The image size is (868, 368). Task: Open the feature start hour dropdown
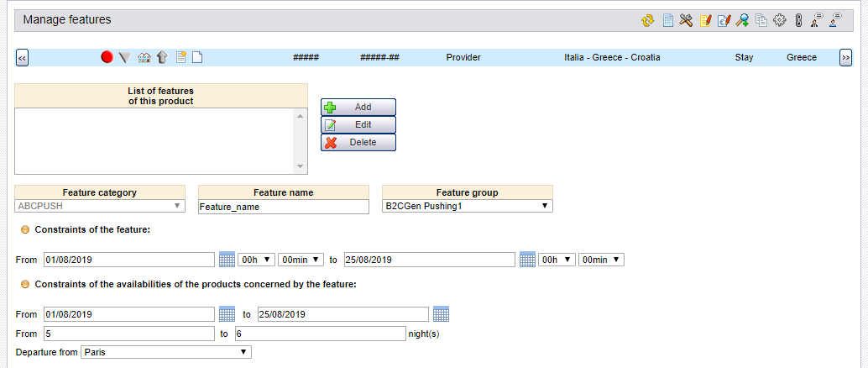pyautogui.click(x=255, y=260)
